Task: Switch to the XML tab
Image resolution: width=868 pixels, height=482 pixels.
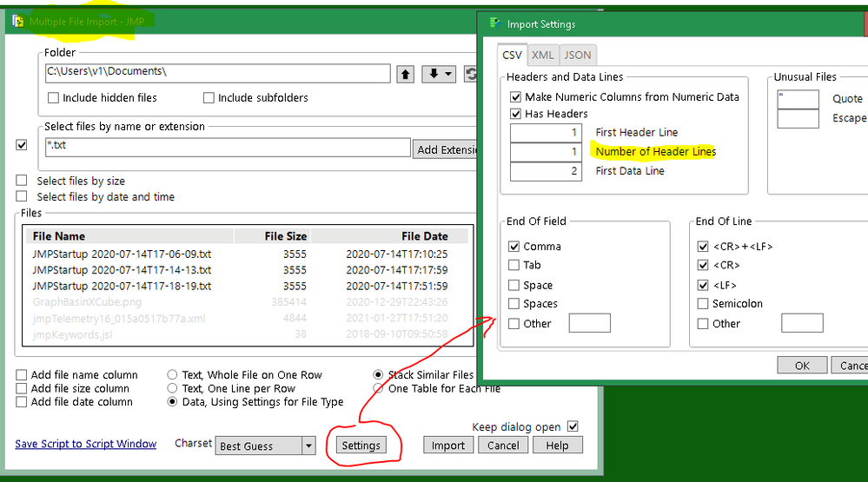Action: click(542, 55)
